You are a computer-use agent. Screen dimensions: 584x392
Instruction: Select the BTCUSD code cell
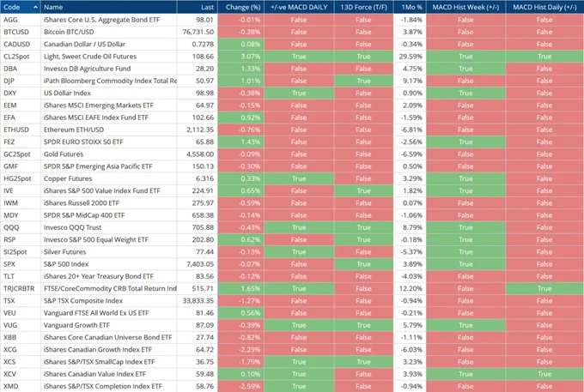click(x=21, y=32)
